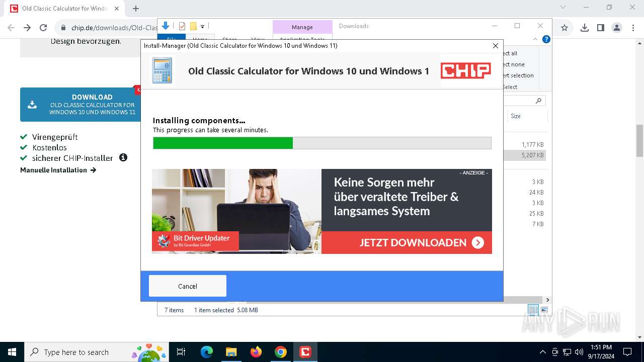Open the notification center icon
This screenshot has width=644, height=362.
click(627, 352)
